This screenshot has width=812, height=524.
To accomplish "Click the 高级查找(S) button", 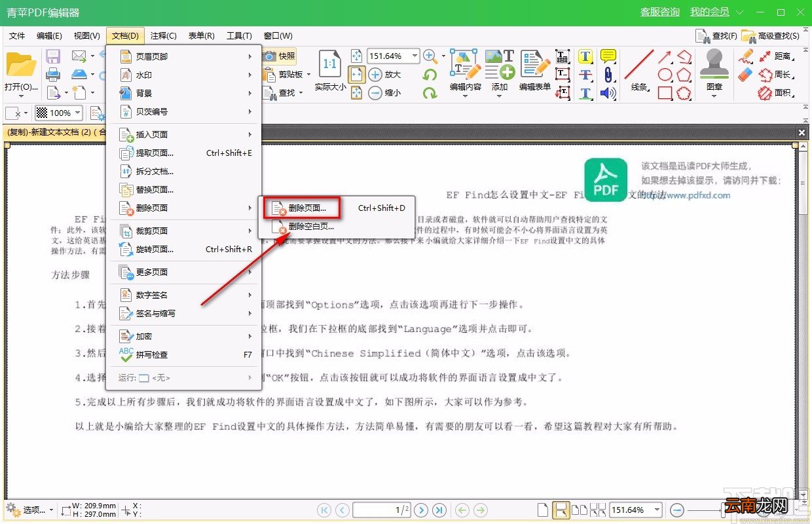I will (x=770, y=36).
